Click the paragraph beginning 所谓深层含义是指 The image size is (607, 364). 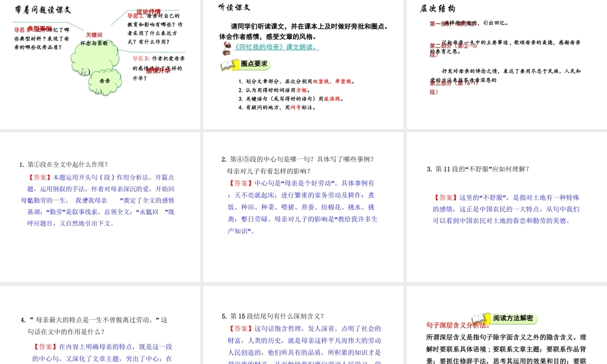506,349
